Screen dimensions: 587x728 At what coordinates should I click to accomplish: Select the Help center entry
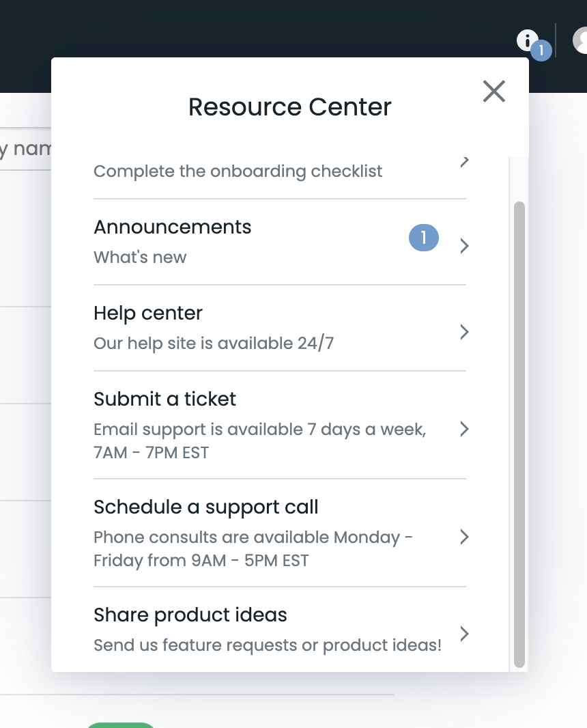coord(148,313)
